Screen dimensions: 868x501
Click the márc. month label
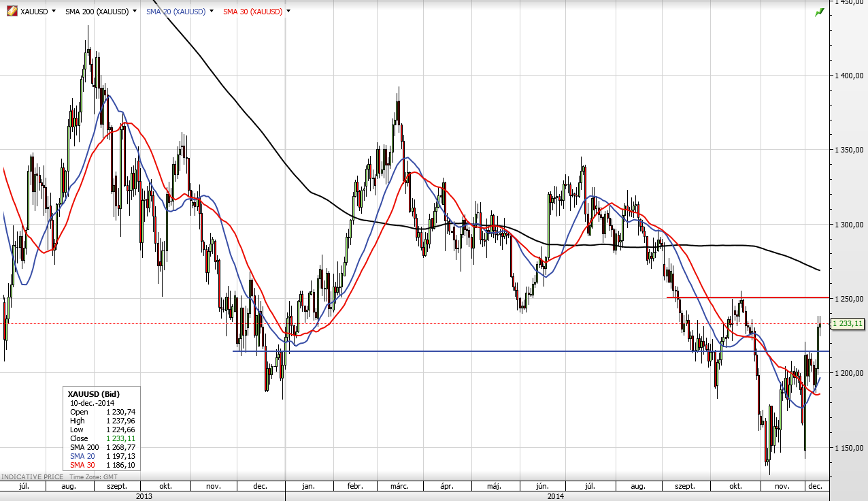click(x=399, y=487)
